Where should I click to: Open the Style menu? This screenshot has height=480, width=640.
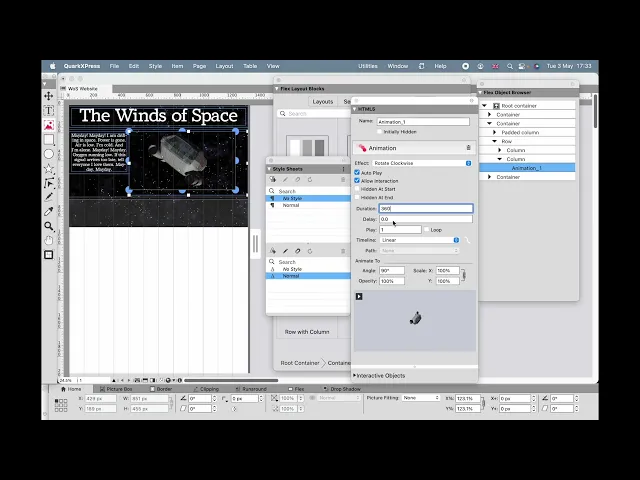click(155, 66)
